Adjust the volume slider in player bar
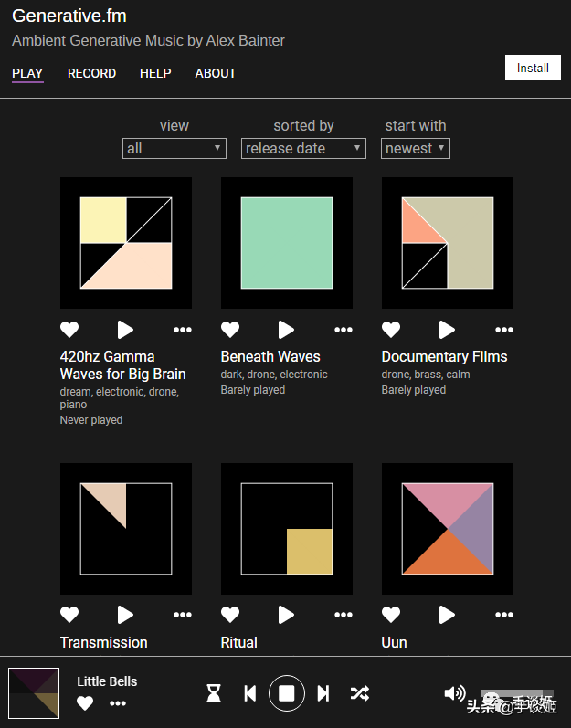The height and width of the screenshot is (728, 571). coord(517,693)
